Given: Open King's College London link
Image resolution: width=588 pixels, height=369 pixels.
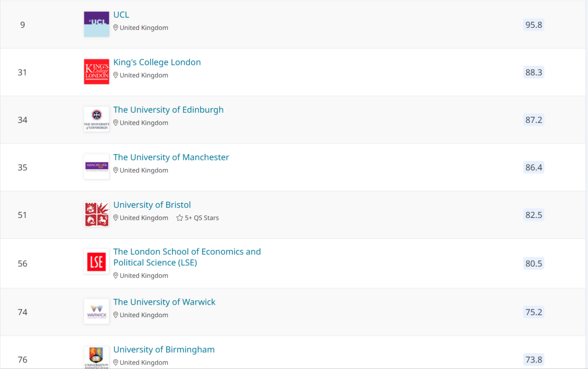Looking at the screenshot, I should pyautogui.click(x=157, y=62).
